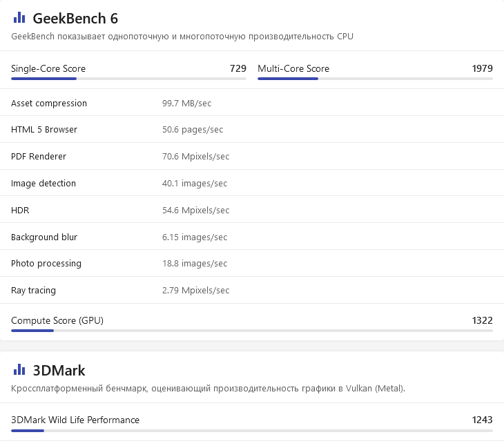Select the PDF Renderer row label
The width and height of the screenshot is (504, 448).
pos(39,157)
